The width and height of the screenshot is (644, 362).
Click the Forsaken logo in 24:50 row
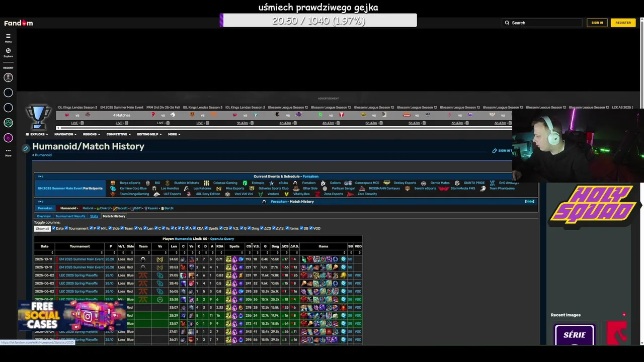[143, 259]
